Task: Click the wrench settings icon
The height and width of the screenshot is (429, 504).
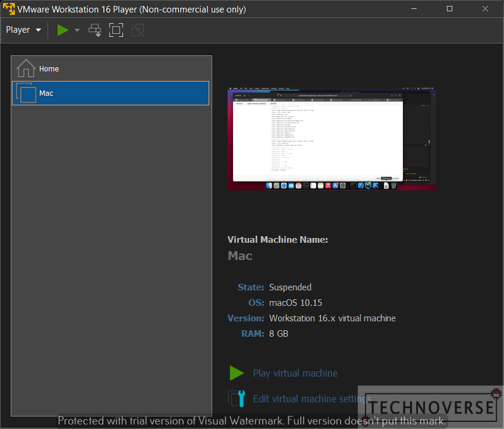Action: (237, 399)
